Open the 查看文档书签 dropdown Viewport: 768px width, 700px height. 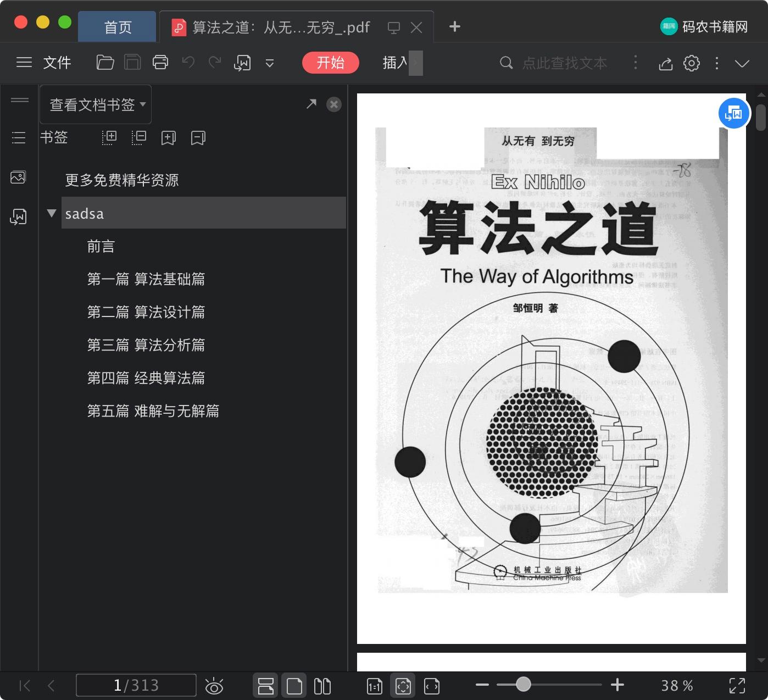click(96, 104)
